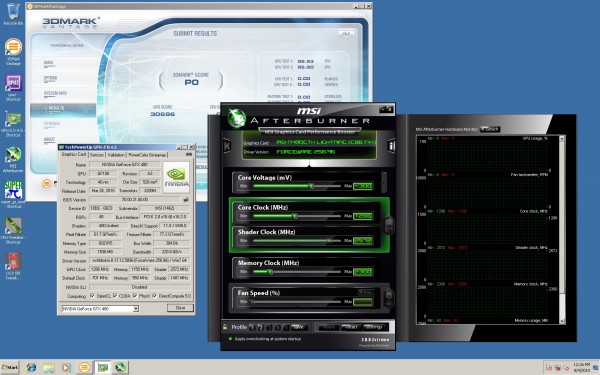Select the Graphics Card tab in GPU-Z

tap(74, 154)
